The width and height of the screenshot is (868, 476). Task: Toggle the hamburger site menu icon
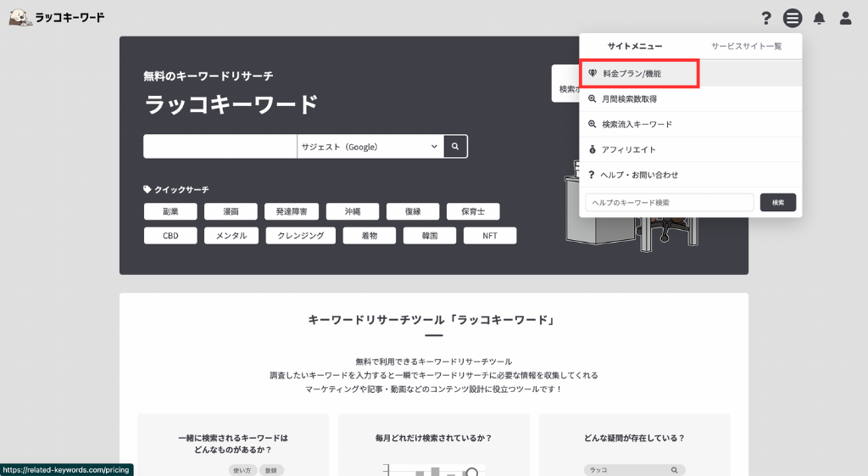coord(793,19)
